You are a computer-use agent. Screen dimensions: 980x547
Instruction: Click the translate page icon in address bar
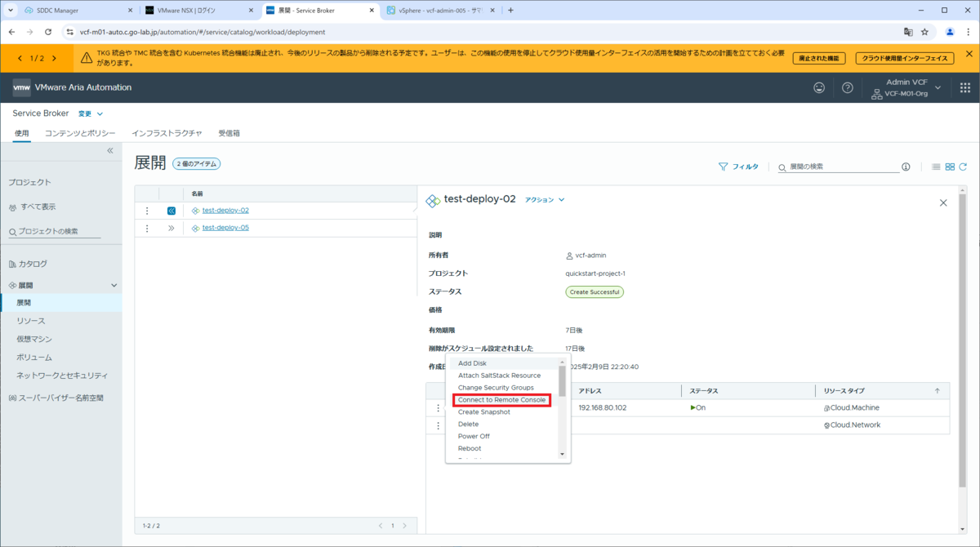point(907,32)
